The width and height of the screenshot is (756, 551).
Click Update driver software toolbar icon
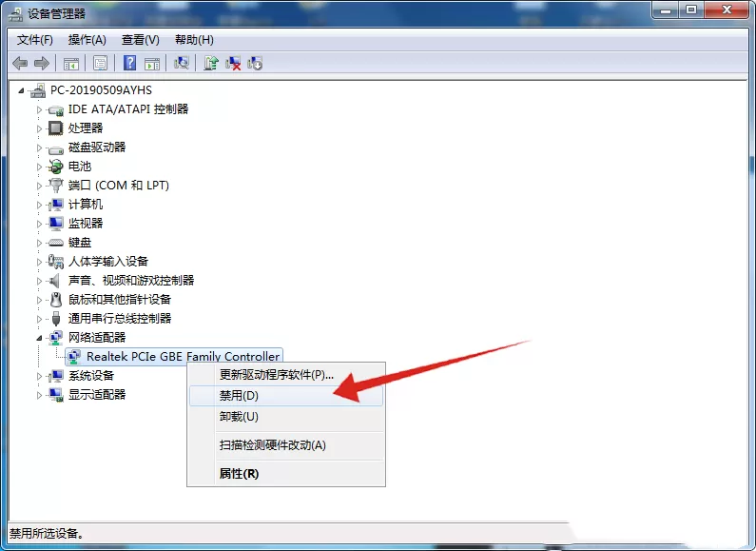(211, 63)
